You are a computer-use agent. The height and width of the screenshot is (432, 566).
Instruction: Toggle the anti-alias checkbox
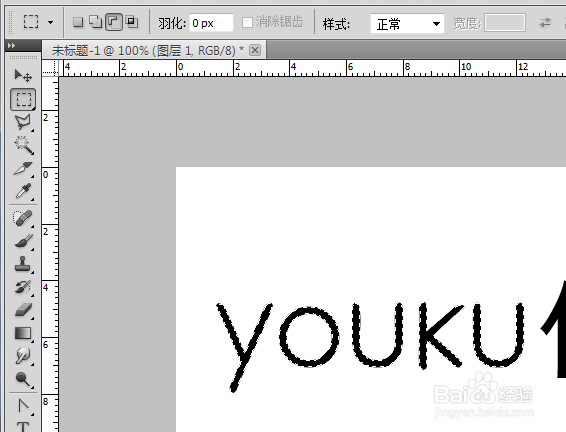(x=247, y=23)
